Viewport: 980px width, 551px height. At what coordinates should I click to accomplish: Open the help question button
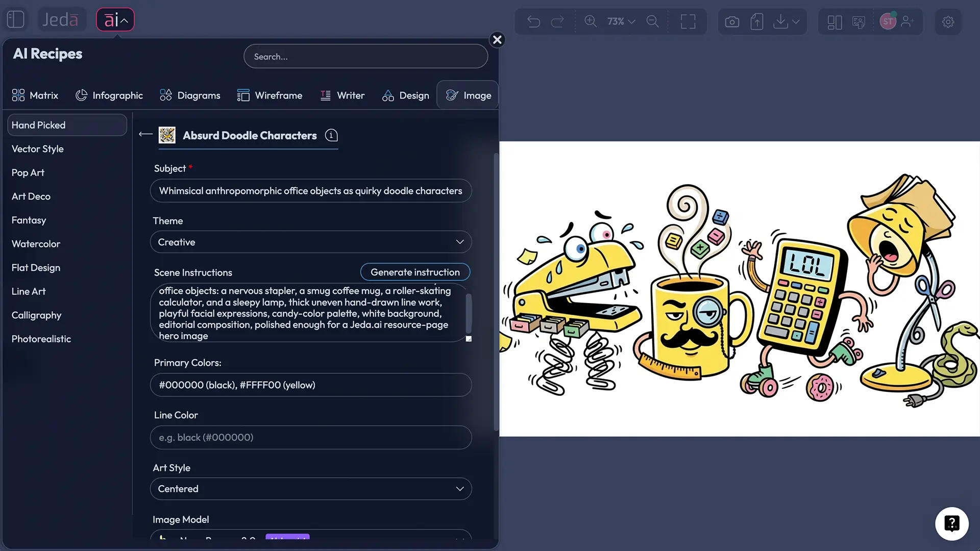[x=952, y=523]
